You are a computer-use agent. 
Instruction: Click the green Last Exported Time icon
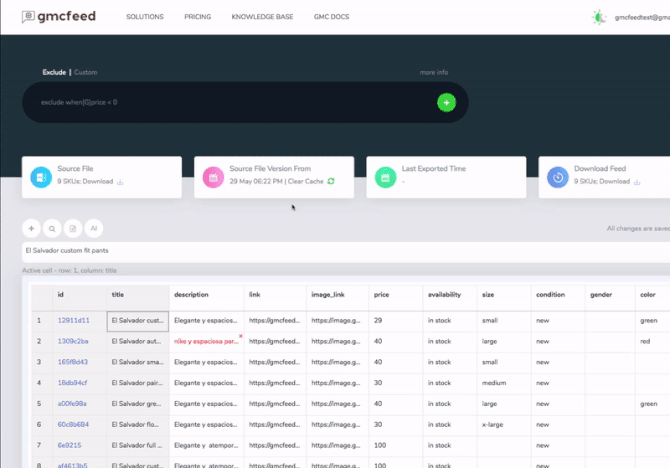point(385,177)
